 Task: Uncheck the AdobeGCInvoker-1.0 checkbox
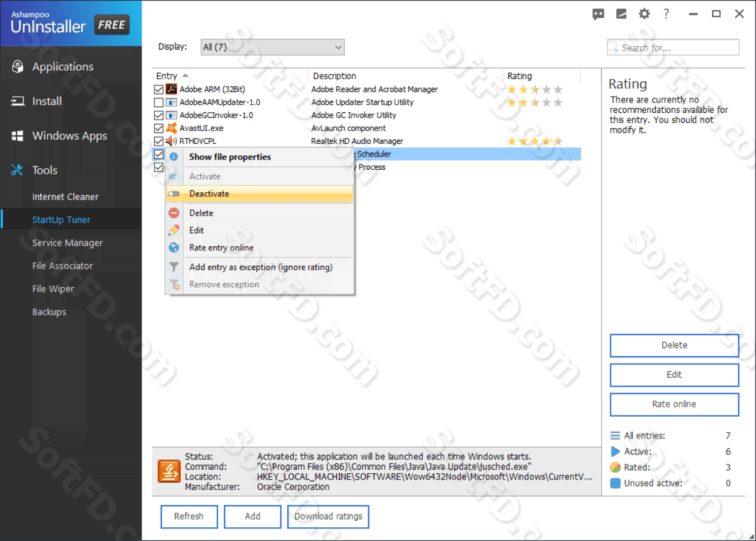(158, 115)
